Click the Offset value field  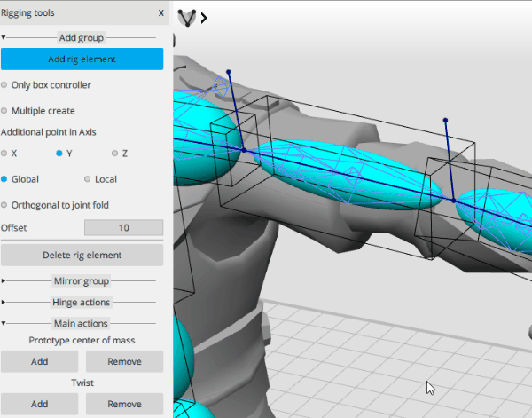click(124, 227)
